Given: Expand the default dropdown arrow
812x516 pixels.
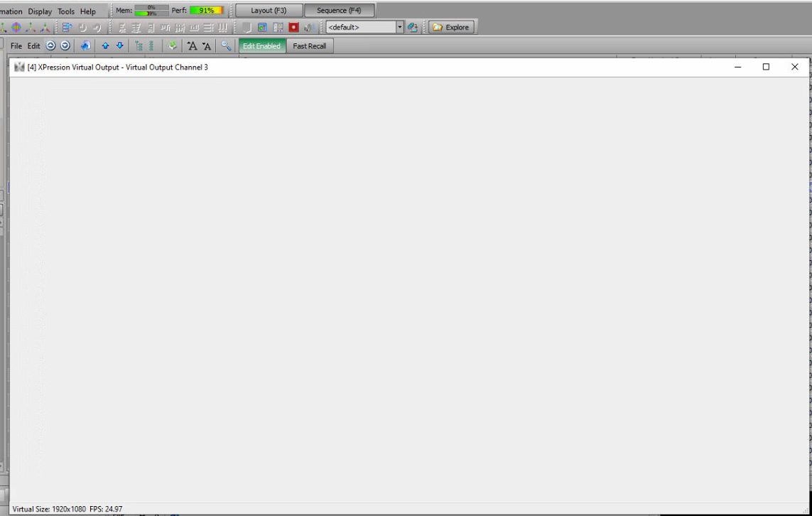Looking at the screenshot, I should pos(399,27).
